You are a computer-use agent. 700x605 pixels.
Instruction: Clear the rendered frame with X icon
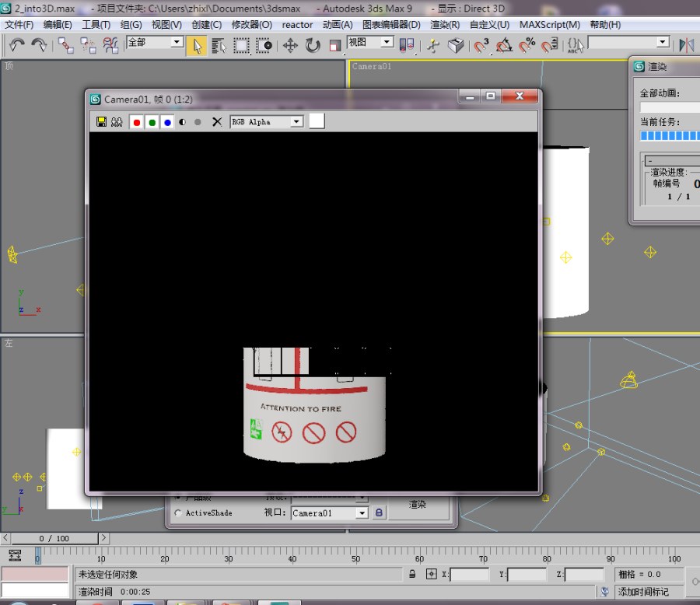click(x=217, y=122)
